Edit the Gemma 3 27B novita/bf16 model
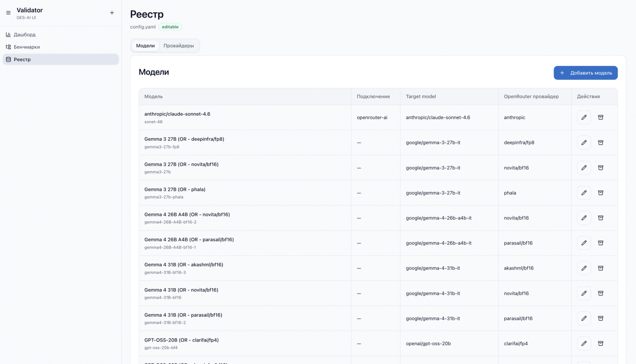 coord(584,168)
